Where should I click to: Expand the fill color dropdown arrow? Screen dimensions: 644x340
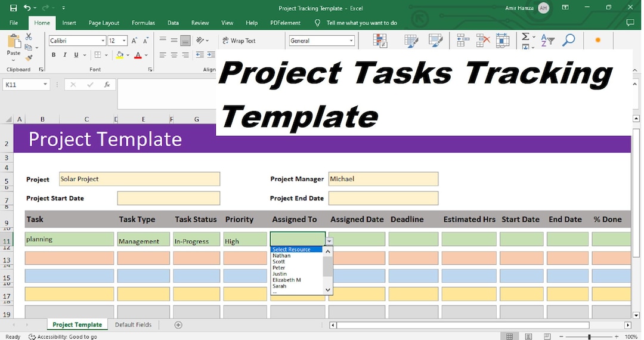128,55
